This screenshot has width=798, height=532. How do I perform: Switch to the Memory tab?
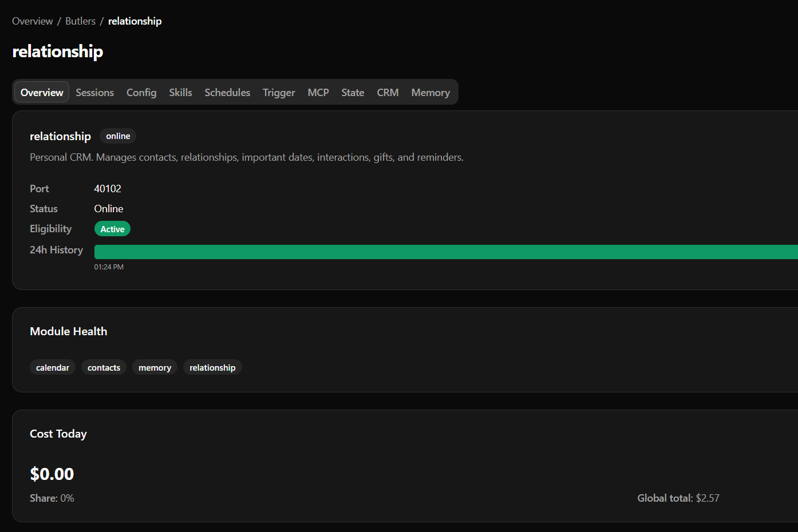(430, 92)
